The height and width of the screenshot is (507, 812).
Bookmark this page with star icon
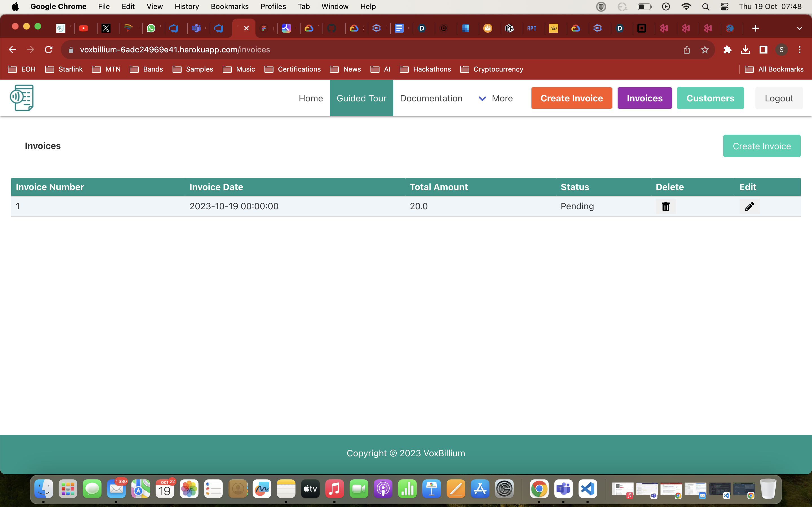pyautogui.click(x=705, y=50)
